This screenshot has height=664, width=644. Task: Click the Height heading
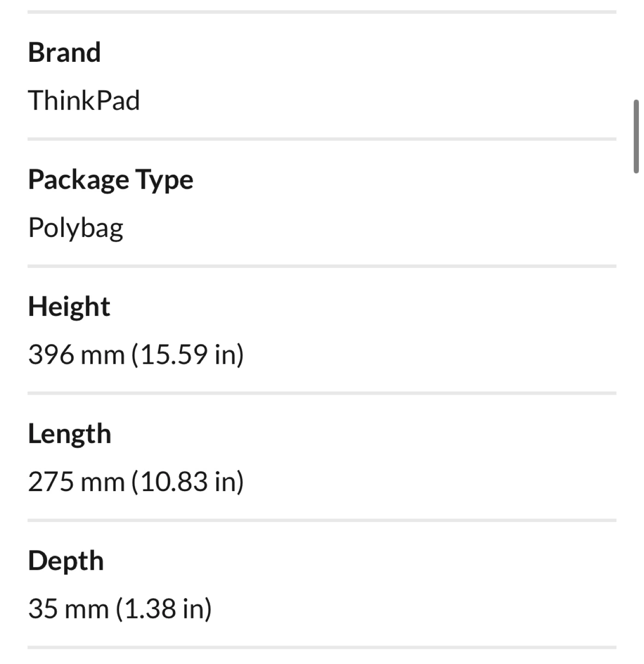click(x=69, y=307)
